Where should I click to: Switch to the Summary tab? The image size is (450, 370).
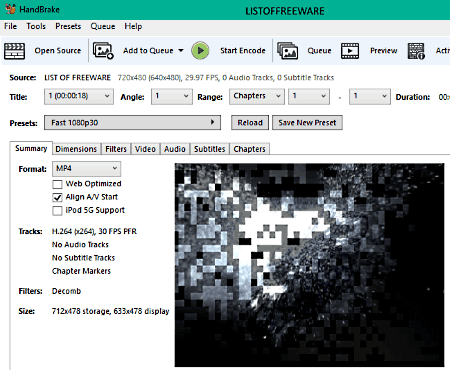[x=31, y=148]
